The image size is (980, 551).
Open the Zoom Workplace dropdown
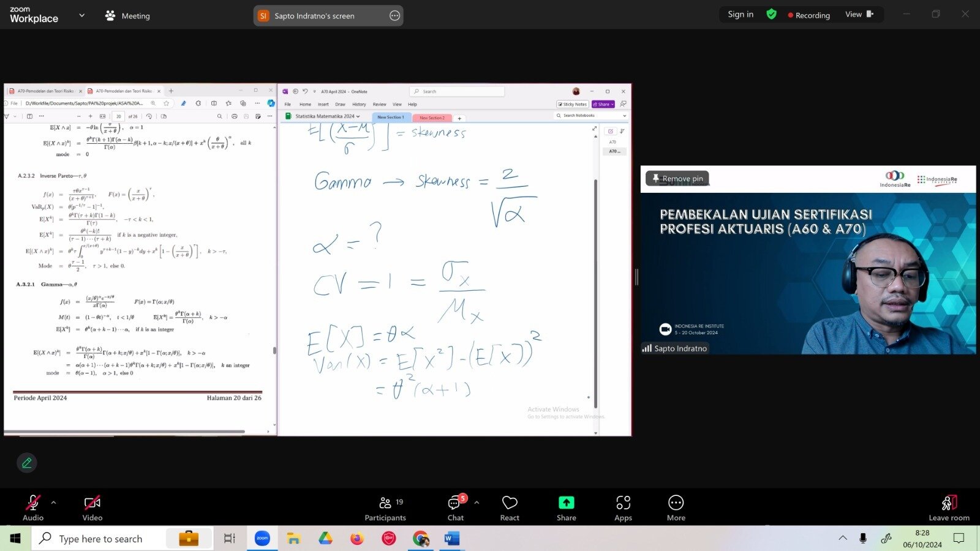click(x=81, y=15)
